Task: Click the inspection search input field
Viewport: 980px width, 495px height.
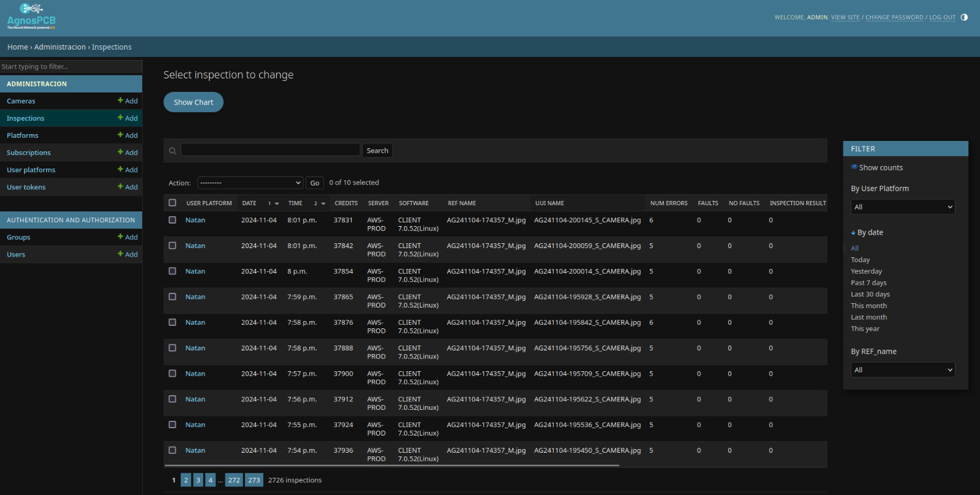Action: [x=270, y=150]
